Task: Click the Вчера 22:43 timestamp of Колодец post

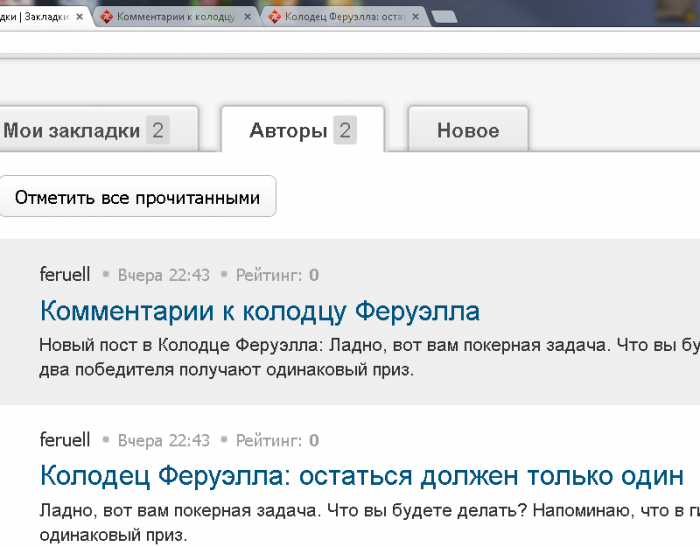Action: point(163,440)
